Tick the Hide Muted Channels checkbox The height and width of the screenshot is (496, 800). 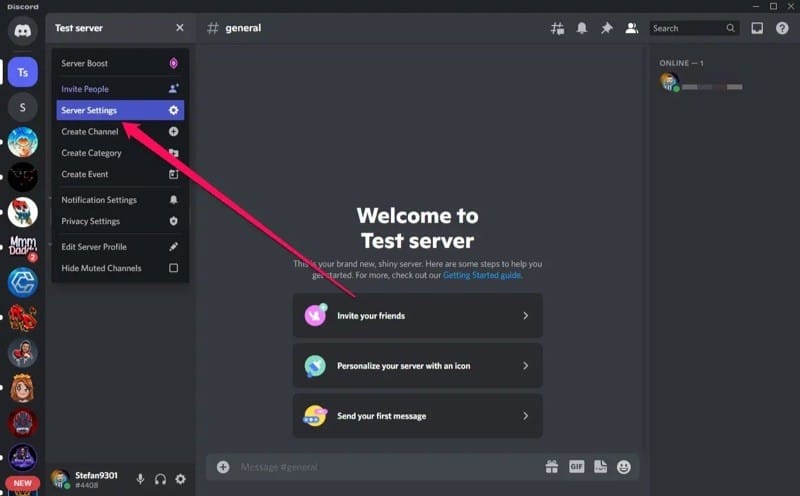pos(173,268)
